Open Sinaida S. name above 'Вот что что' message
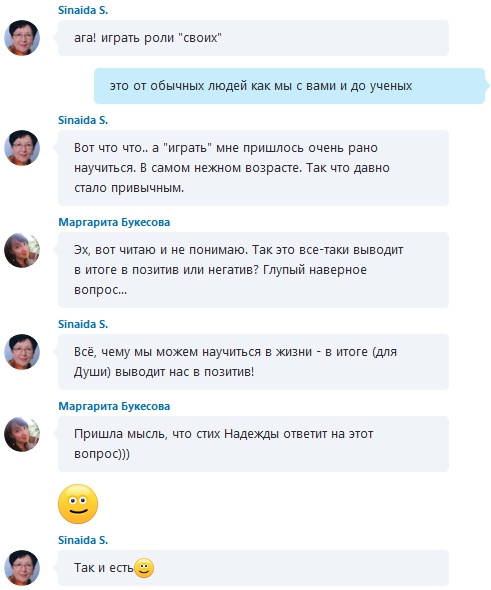 [83, 120]
